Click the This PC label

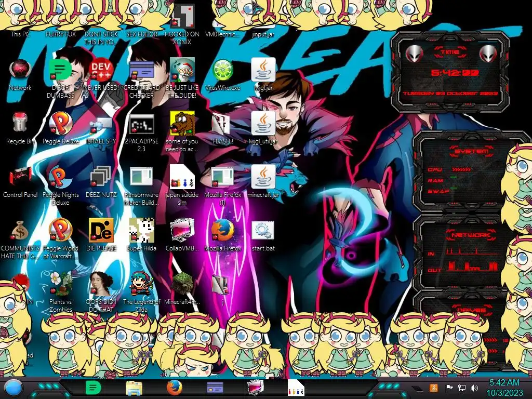(x=20, y=34)
